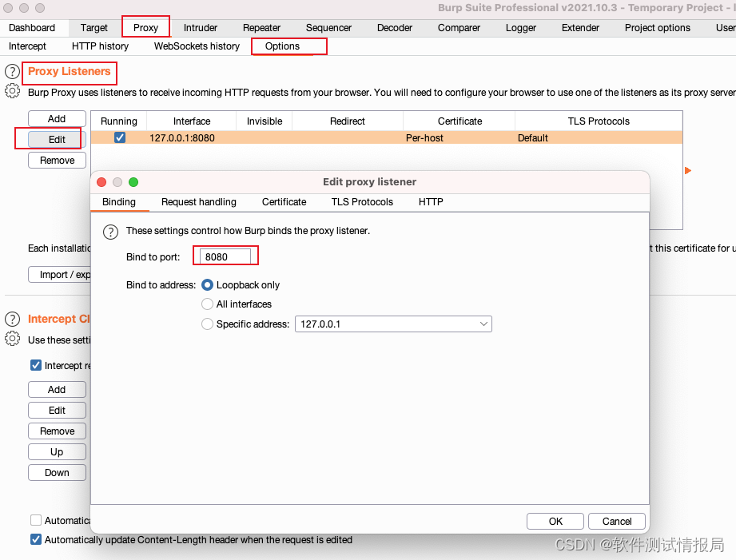This screenshot has height=560, width=736.
Task: Click the Certificate column header
Action: click(460, 121)
